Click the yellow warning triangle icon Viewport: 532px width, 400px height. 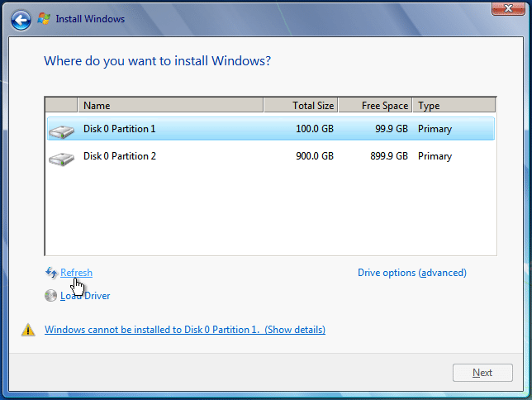tap(28, 330)
